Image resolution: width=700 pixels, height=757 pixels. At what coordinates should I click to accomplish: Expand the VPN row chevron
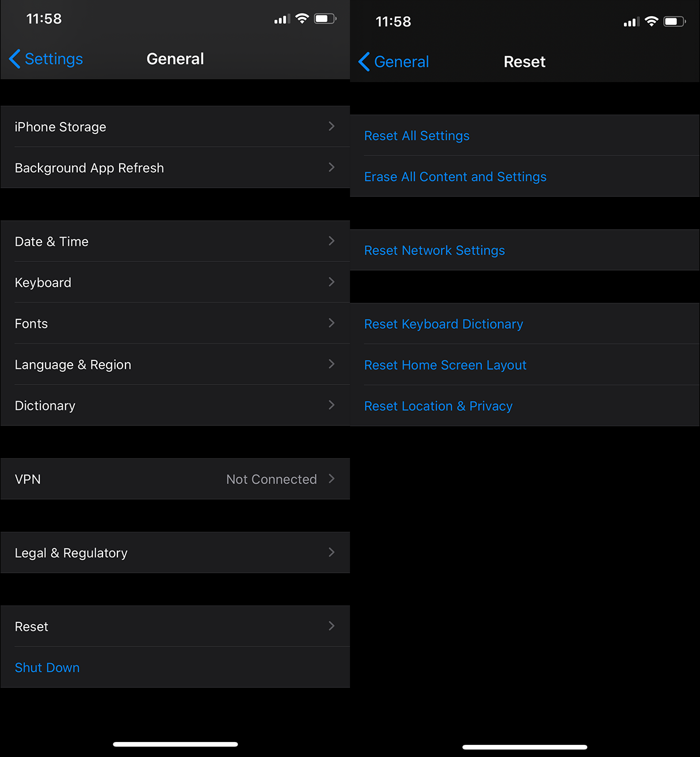(x=332, y=478)
